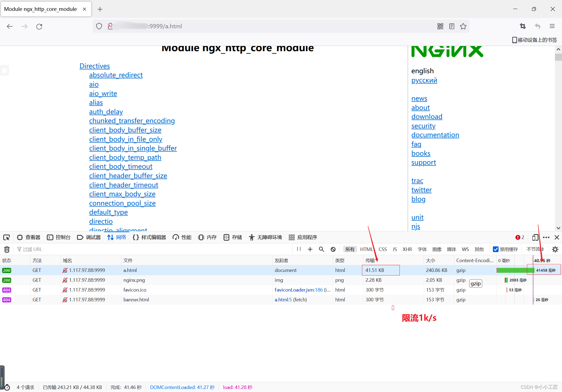Viewport: 562px width, 392px height.
Task: Open the client_max_body_size directive link
Action: [x=122, y=194]
